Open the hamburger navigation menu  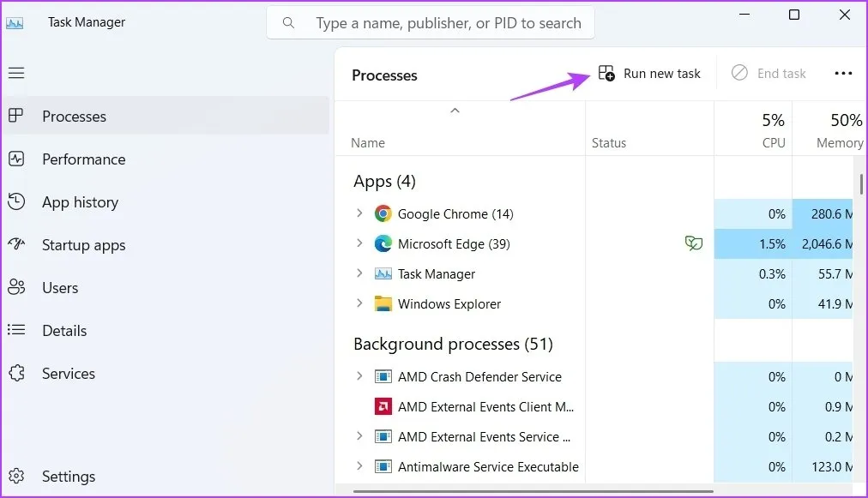pyautogui.click(x=16, y=73)
